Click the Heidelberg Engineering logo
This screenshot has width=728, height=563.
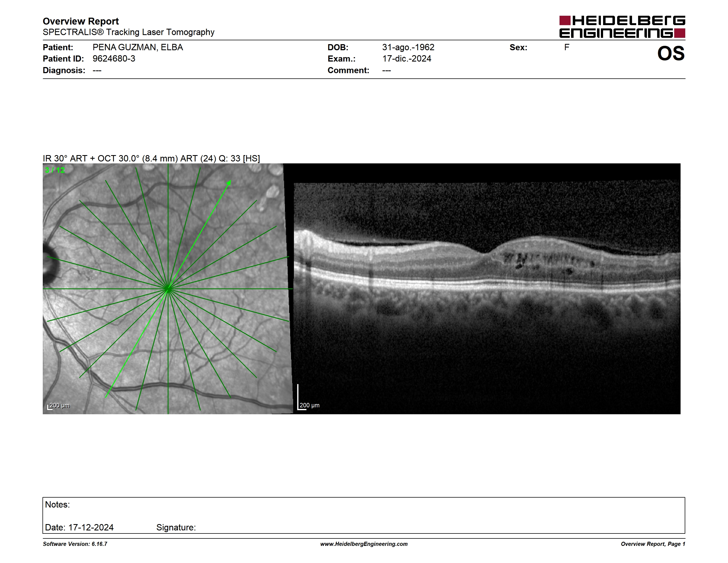(x=622, y=27)
